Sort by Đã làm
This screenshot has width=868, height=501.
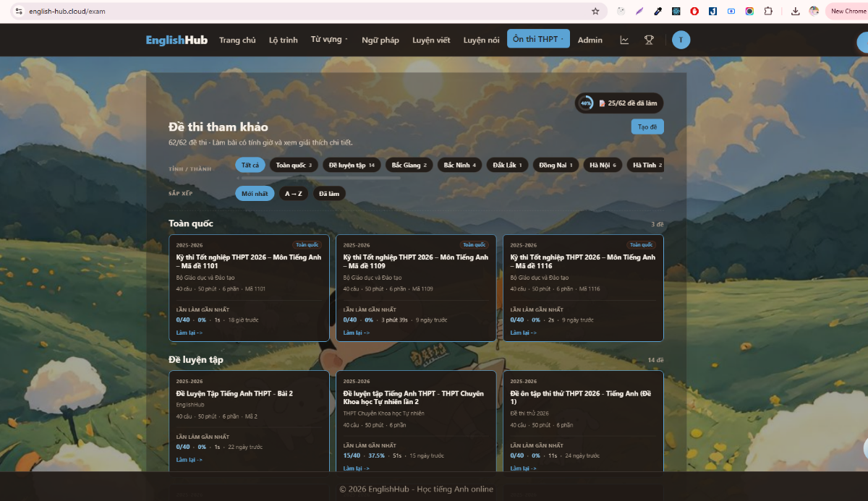329,194
